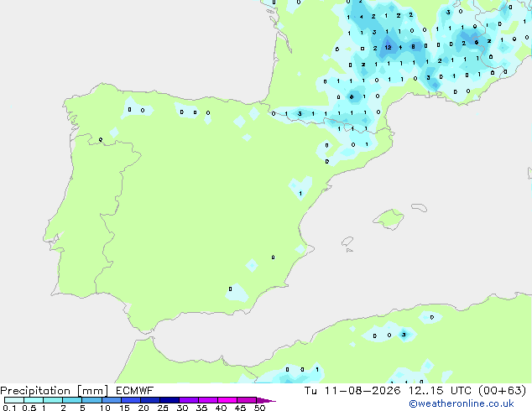Click the '0.1' legend scale number
Image resolution: width=532 pixels, height=411 pixels.
(9, 408)
